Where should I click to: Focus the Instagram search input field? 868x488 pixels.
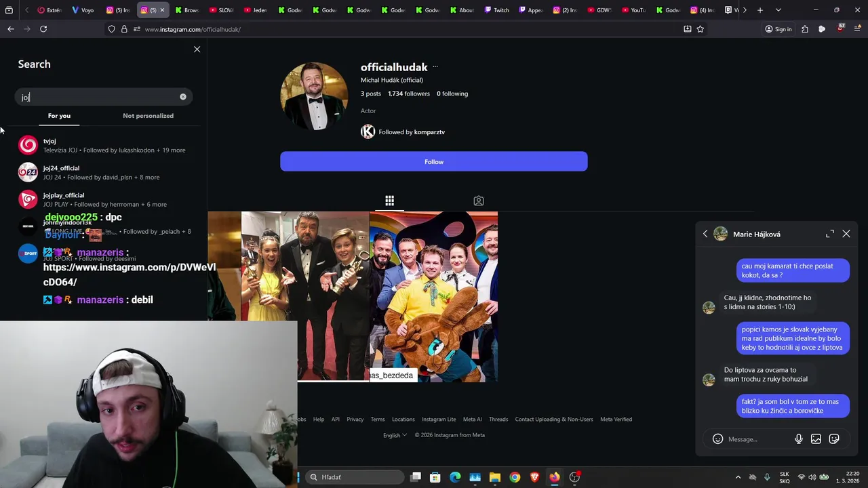click(x=103, y=97)
